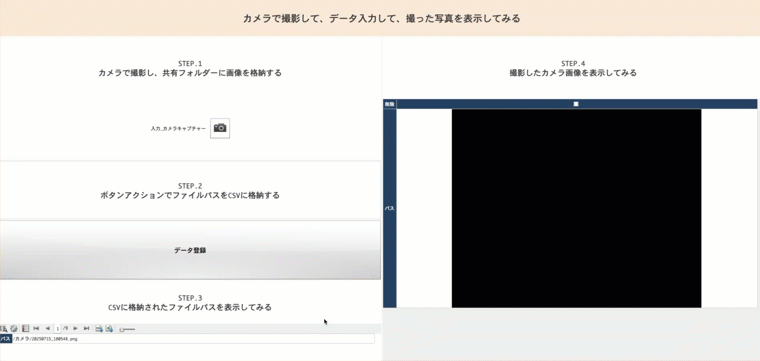Jump to the first page
The image size is (760, 361).
tap(36, 329)
